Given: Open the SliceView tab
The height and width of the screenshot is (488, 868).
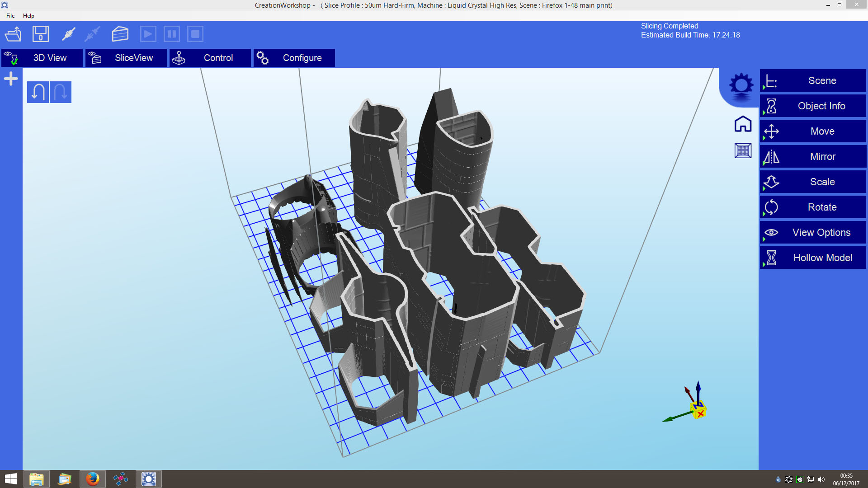Looking at the screenshot, I should point(126,58).
